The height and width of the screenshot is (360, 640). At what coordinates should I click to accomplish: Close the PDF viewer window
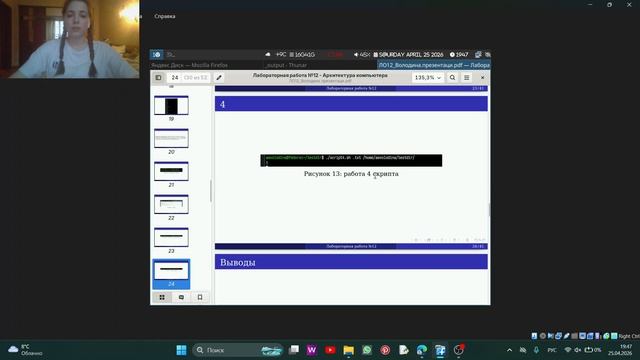(482, 78)
